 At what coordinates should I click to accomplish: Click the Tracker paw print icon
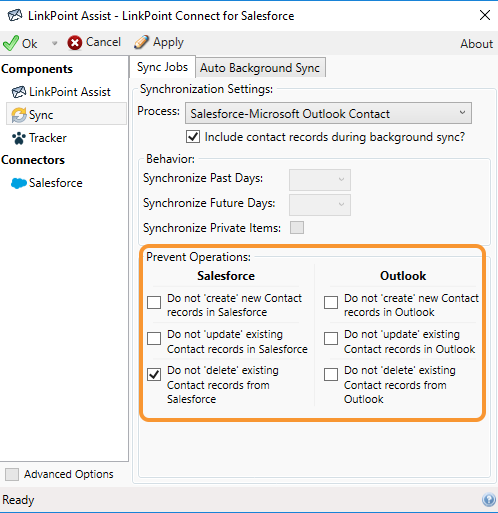click(x=19, y=138)
